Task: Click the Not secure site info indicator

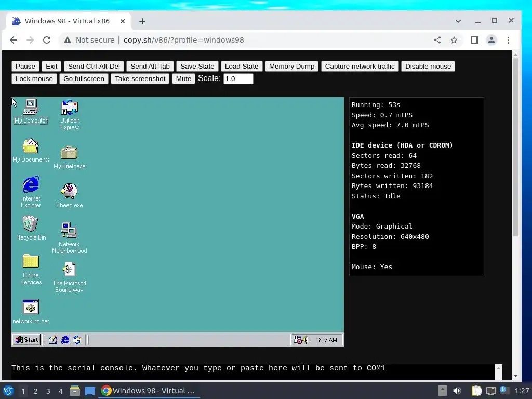Action: click(89, 40)
